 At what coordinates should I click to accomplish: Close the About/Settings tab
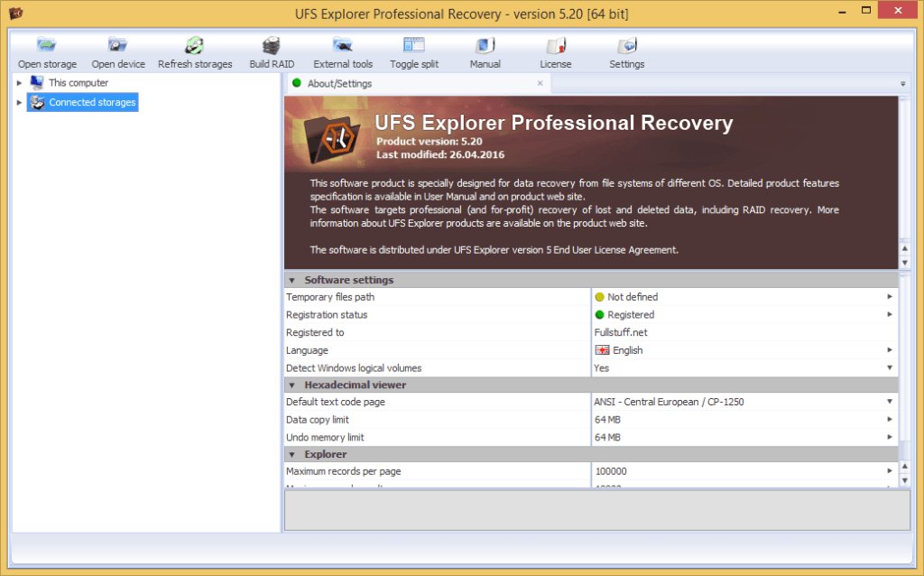click(x=540, y=83)
